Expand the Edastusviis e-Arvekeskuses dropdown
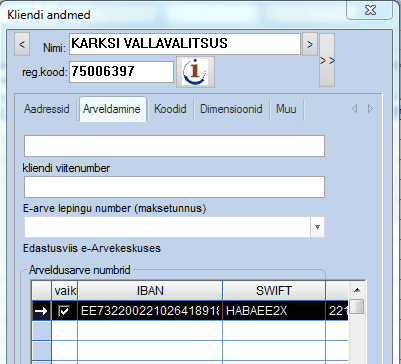The height and width of the screenshot is (364, 401). (x=318, y=227)
